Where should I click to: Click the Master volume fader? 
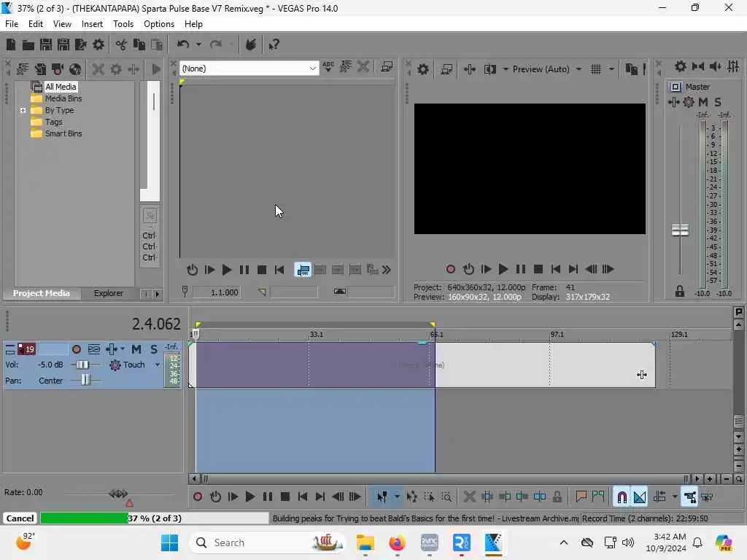680,230
